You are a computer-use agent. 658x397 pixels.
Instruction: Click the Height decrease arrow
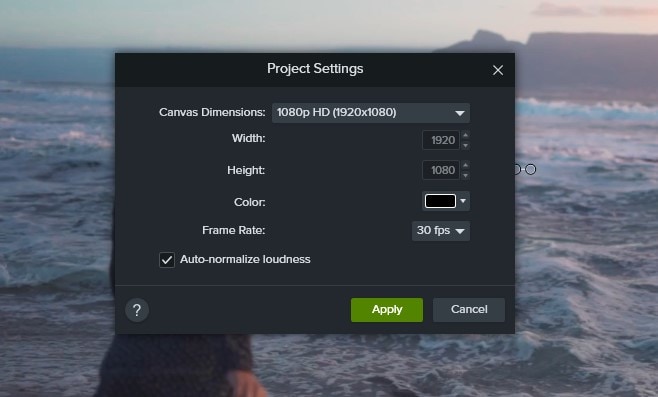[465, 175]
